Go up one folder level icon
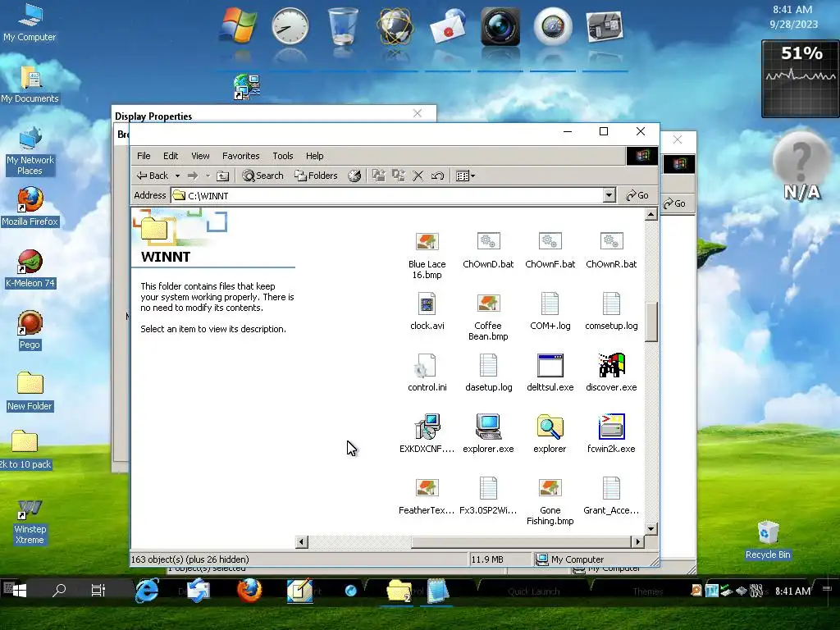Screen dimensions: 840x630 tap(223, 176)
